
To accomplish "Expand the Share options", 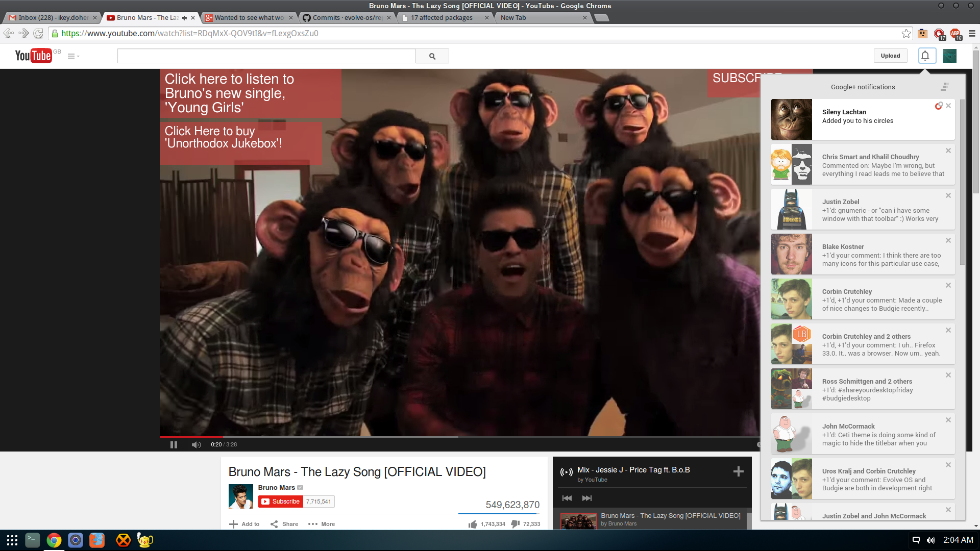I will pos(284,524).
